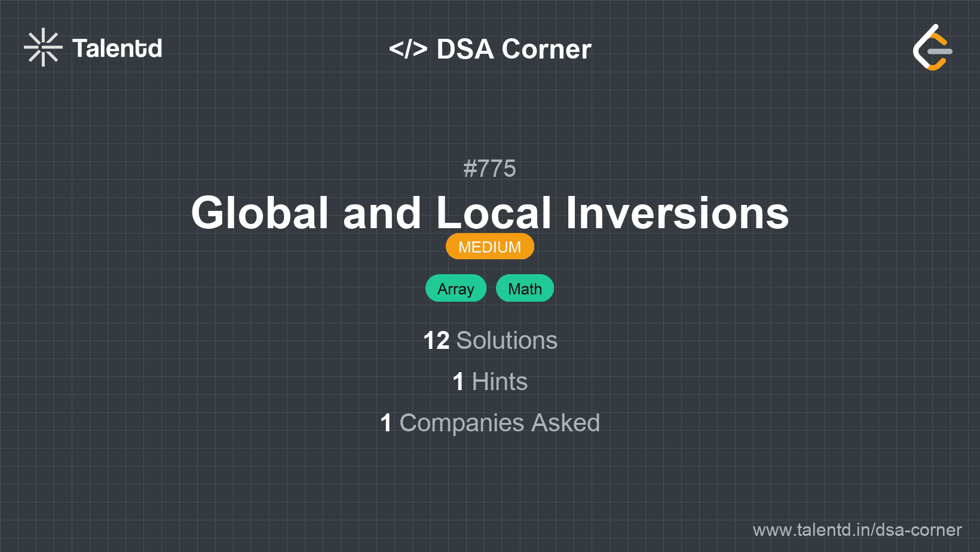Select the Talentd wordmark text
Screen dimensions: 980x552
117,48
